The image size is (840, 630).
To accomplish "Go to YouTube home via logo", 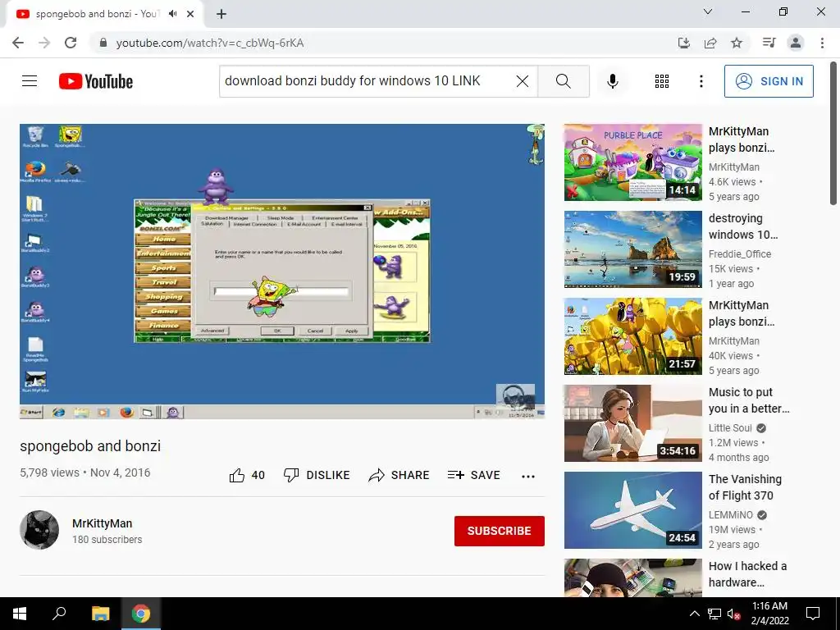I will click(96, 81).
